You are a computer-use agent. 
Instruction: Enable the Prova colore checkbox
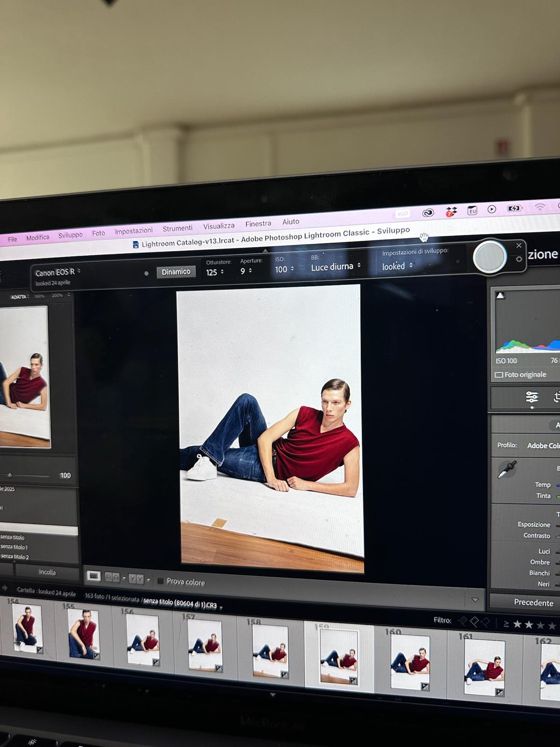[161, 581]
